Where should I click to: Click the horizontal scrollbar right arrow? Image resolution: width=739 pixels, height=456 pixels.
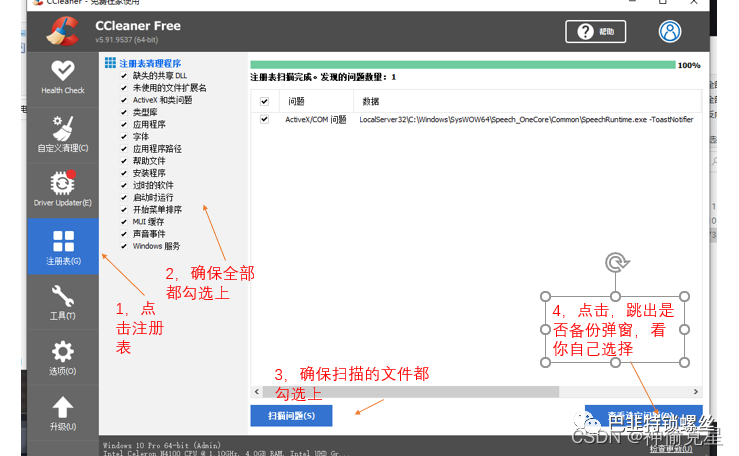pos(696,391)
